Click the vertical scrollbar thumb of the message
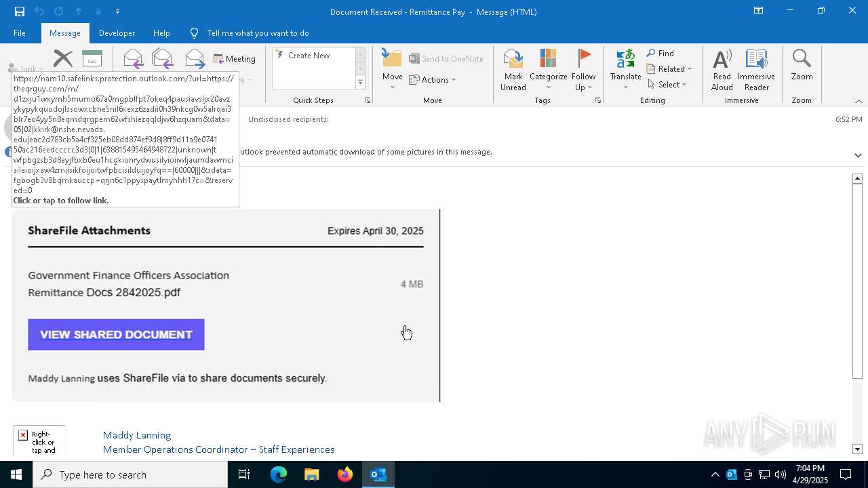Image resolution: width=868 pixels, height=488 pixels. click(x=857, y=281)
